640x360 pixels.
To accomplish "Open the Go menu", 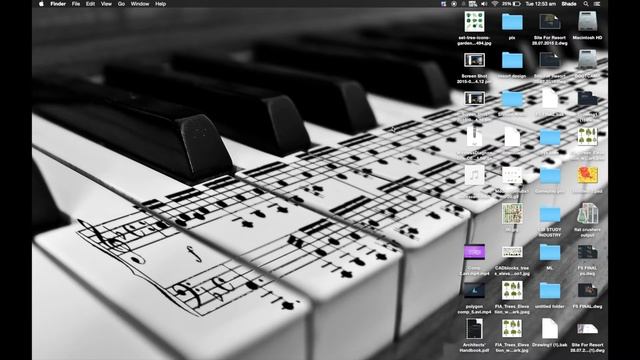I will click(x=121, y=4).
